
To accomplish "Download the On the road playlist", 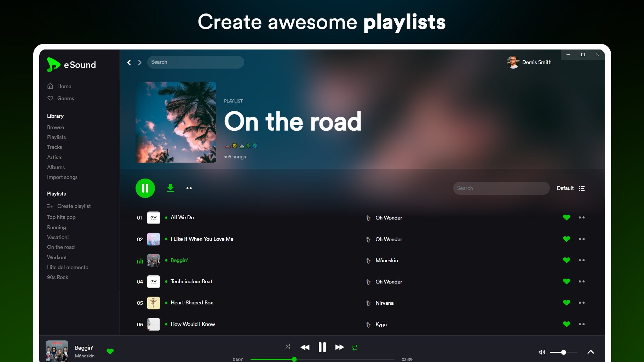I will tap(170, 188).
